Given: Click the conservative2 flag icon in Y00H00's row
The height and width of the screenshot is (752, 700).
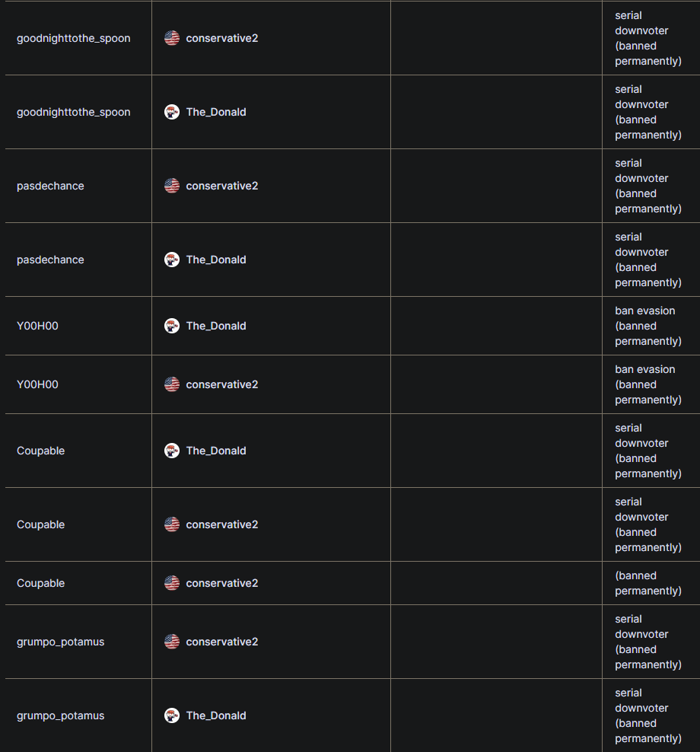Looking at the screenshot, I should pyautogui.click(x=172, y=384).
